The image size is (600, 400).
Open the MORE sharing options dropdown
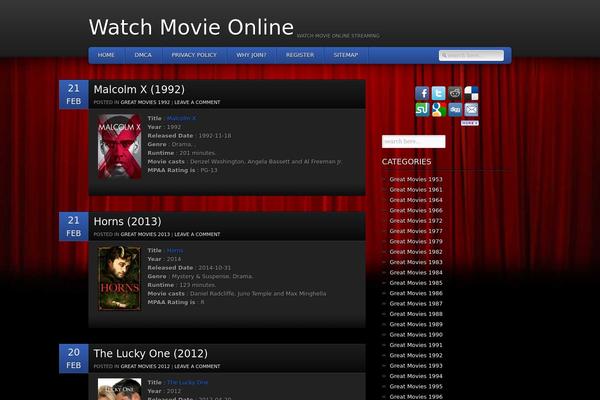(x=470, y=123)
